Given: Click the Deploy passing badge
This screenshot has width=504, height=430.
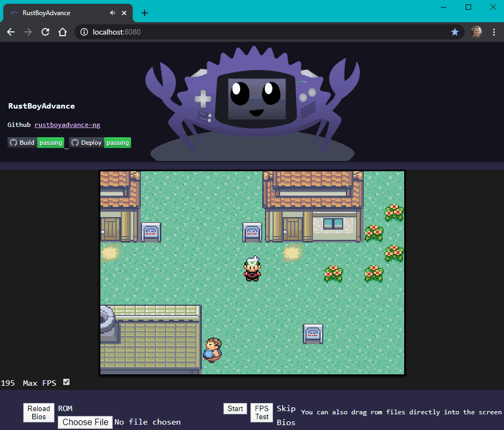Looking at the screenshot, I should point(100,143).
